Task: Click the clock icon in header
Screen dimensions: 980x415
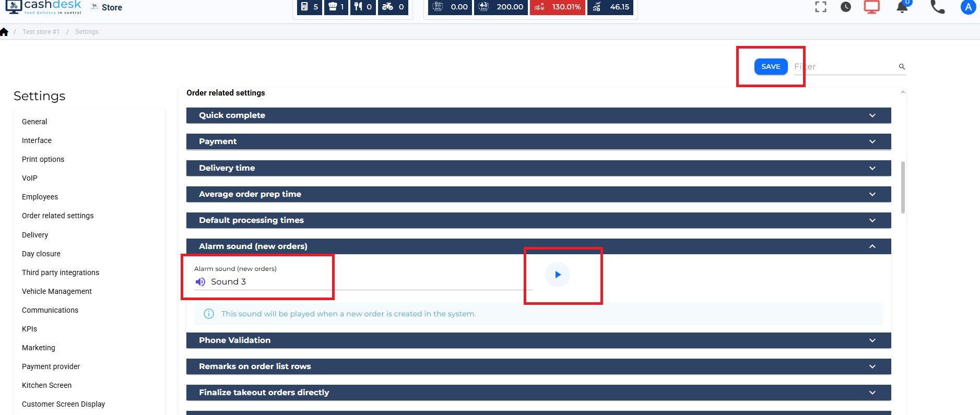Action: click(x=846, y=7)
